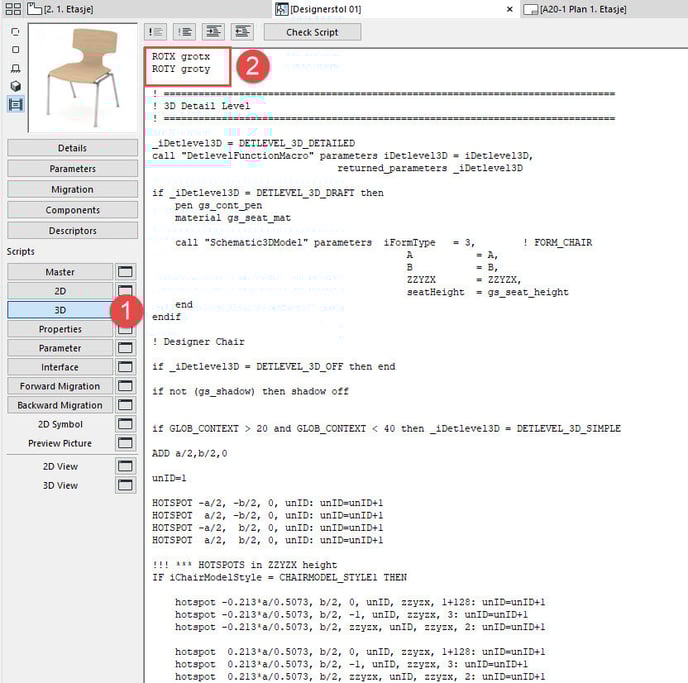688x683 pixels.
Task: Open 2D Symbol in separate window icon
Action: coord(125,424)
